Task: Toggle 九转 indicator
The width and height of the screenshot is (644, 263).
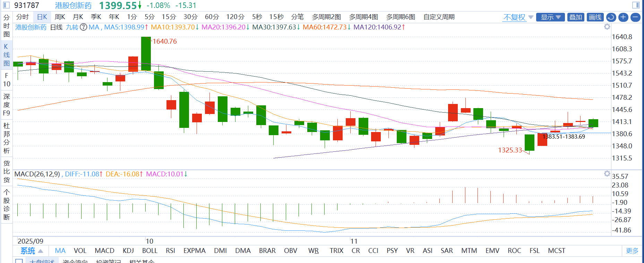Action: point(72,27)
